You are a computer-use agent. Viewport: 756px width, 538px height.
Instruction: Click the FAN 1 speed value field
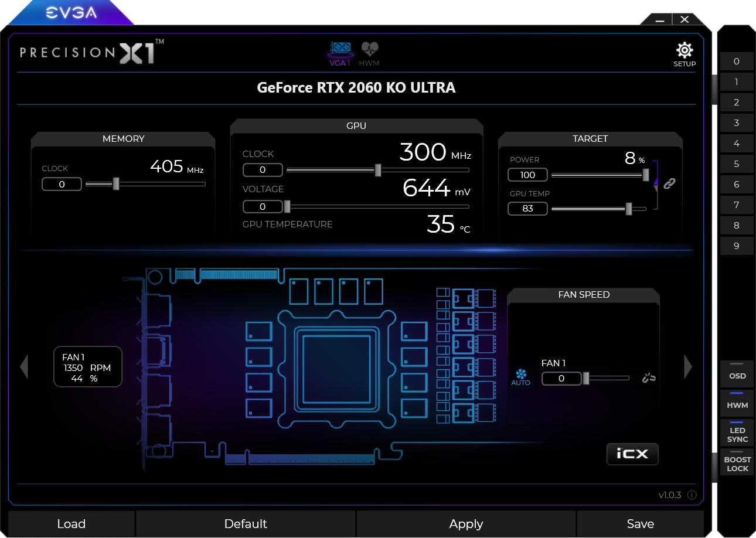561,379
